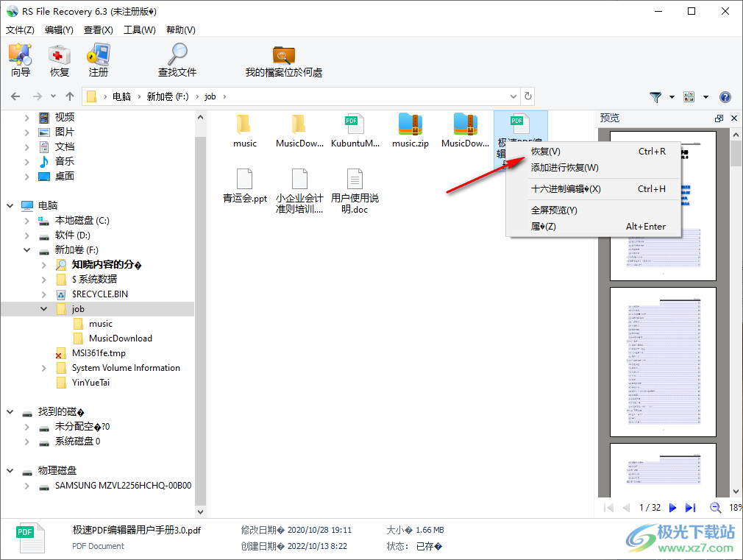Choose the Alt+Enter properties entry
Image resolution: width=743 pixels, height=560 pixels.
tap(593, 226)
